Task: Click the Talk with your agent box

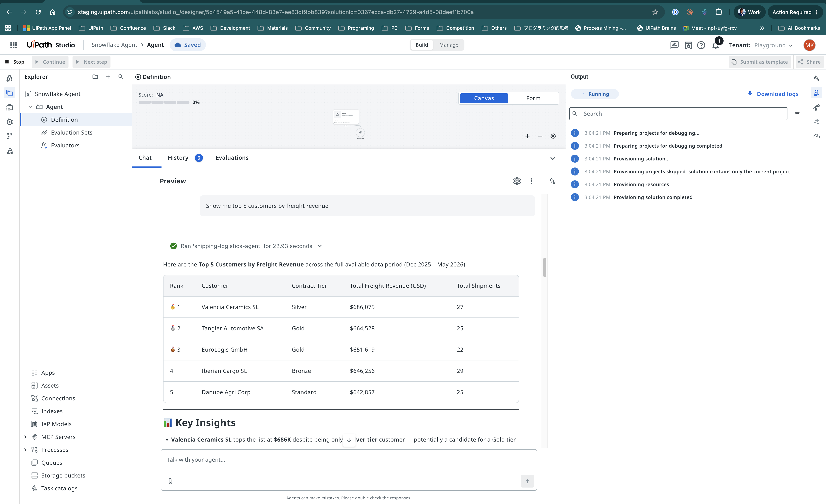Action: pyautogui.click(x=349, y=469)
